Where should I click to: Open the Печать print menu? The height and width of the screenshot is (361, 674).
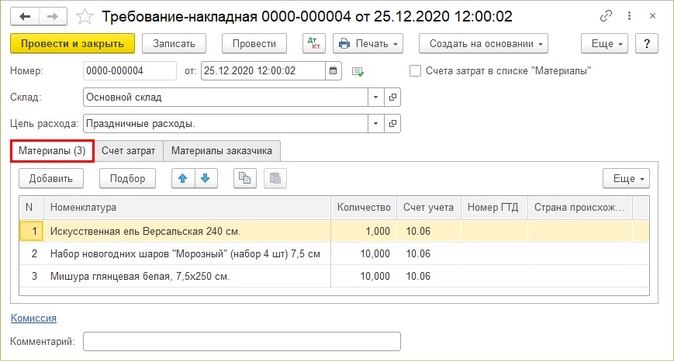point(368,44)
